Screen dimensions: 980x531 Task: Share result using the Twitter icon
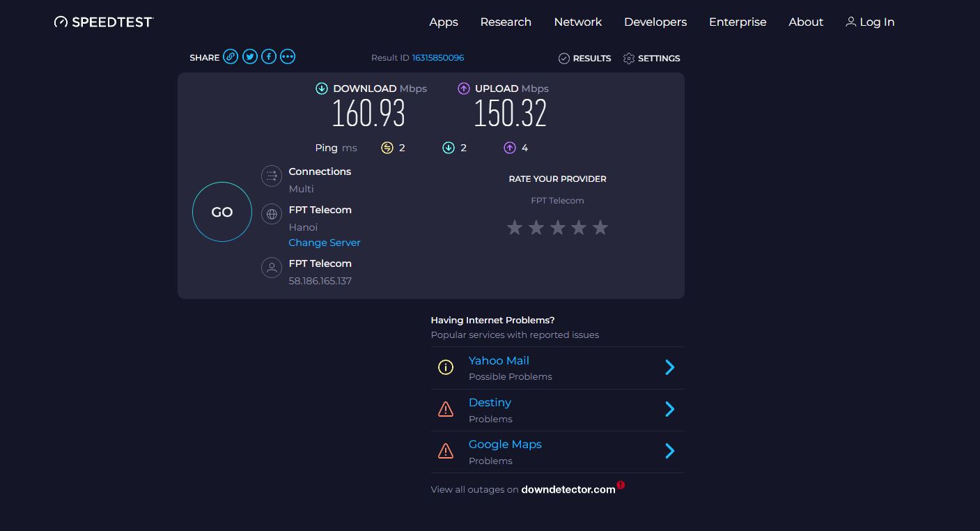tap(250, 57)
